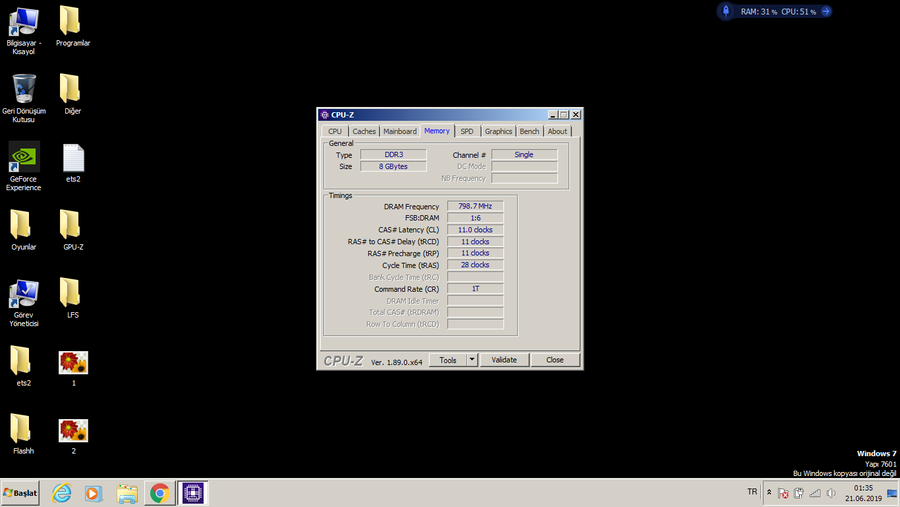The image size is (900, 507).
Task: Click rocket icon in RAM/CPU widget
Action: tap(726, 11)
